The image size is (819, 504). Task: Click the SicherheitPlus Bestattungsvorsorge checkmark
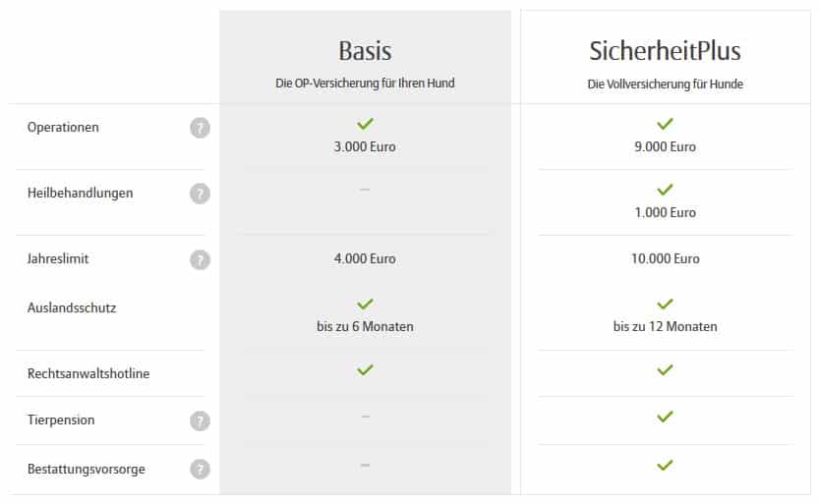coord(665,465)
